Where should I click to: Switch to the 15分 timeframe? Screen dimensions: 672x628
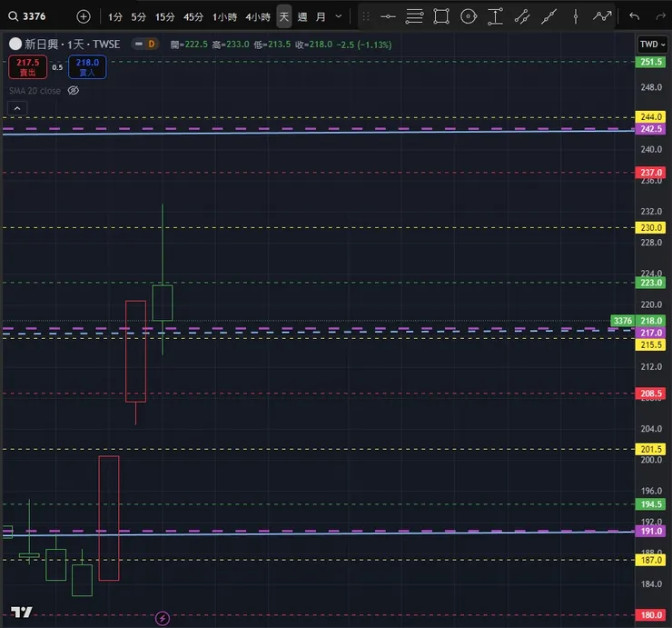165,17
